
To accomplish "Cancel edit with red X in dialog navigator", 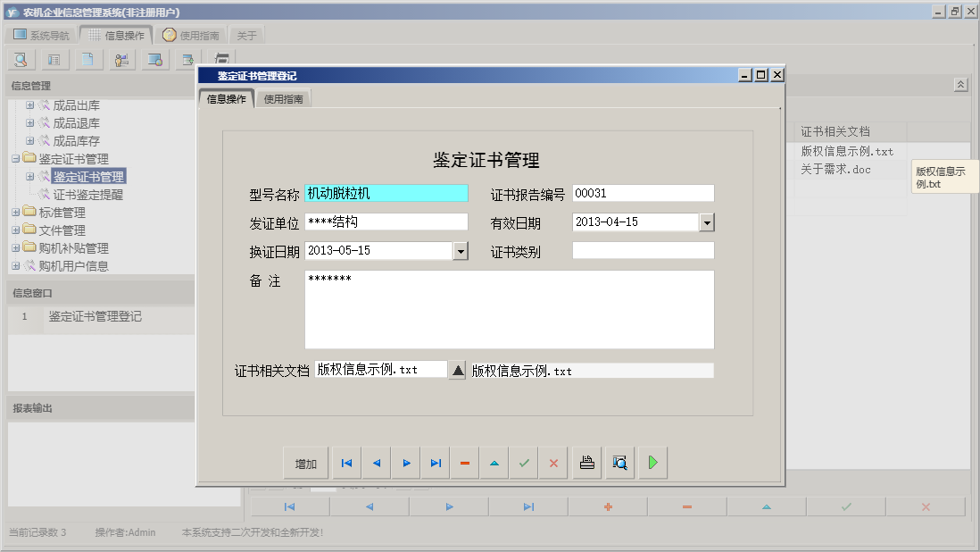I will point(553,464).
